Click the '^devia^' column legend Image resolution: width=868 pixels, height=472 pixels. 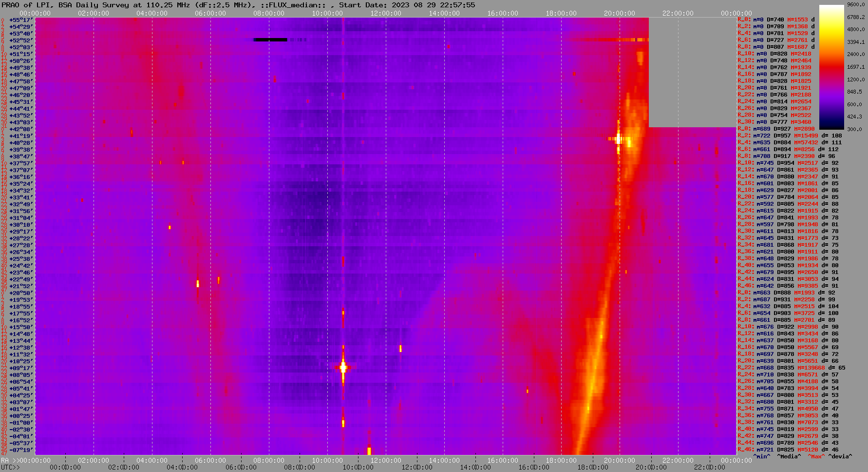click(x=840, y=457)
